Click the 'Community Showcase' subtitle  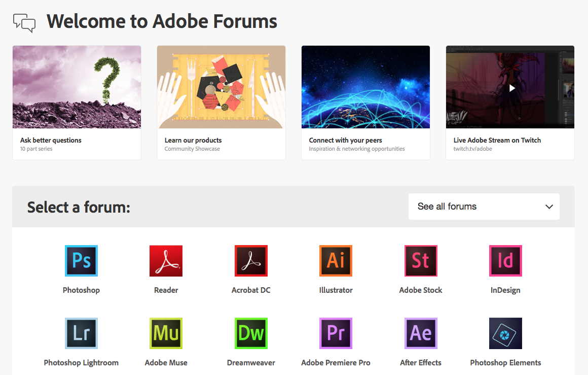coord(193,149)
